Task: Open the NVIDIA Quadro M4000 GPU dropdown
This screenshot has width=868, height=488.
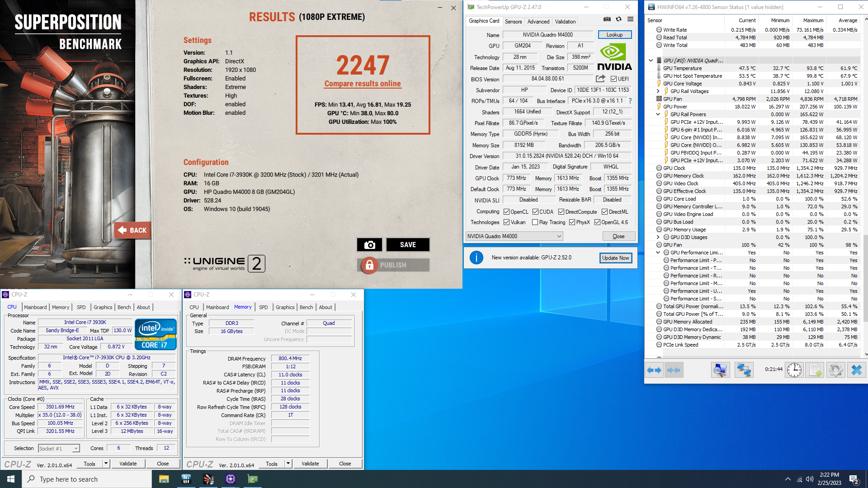Action: [514, 236]
